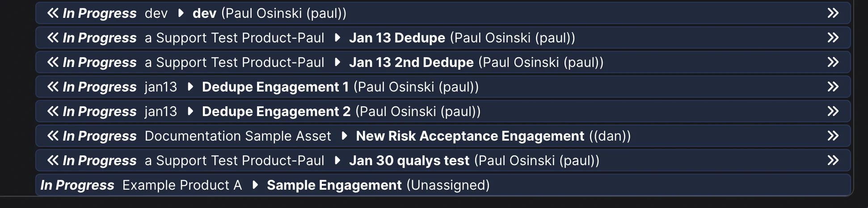The width and height of the screenshot is (868, 208).
Task: Move Jan 30 qualys test left
Action: click(x=53, y=161)
